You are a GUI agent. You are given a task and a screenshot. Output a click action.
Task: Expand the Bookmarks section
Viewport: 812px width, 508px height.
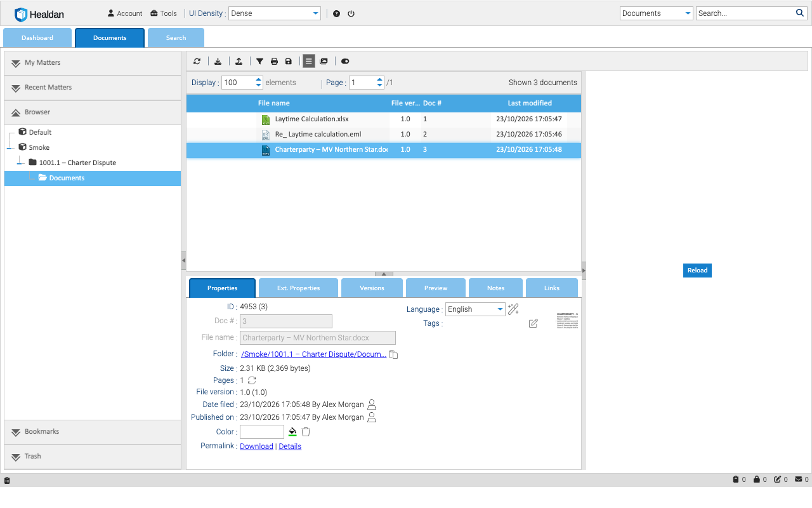tap(93, 432)
